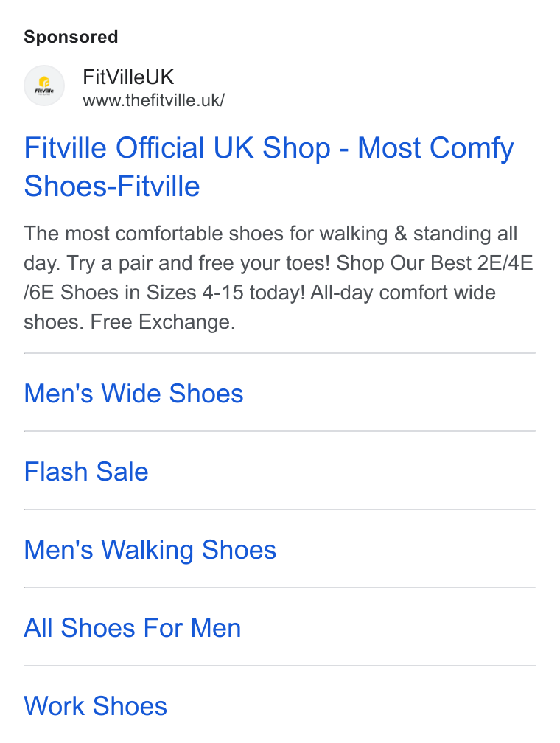Click the FitVille wordmark inside the logo
The image size is (560, 743).
click(44, 91)
